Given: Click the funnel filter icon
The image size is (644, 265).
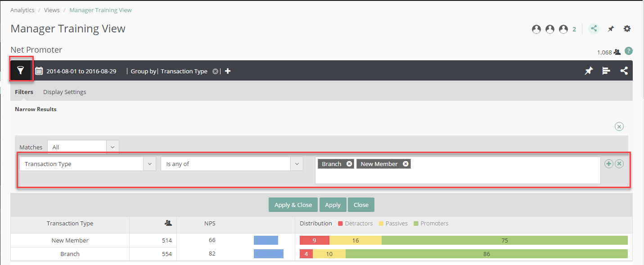Looking at the screenshot, I should 21,71.
